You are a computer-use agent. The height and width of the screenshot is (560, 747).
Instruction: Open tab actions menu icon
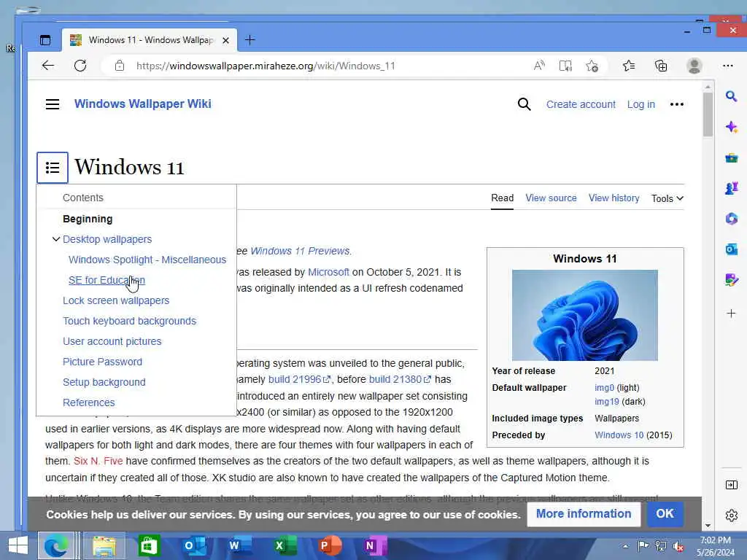45,40
